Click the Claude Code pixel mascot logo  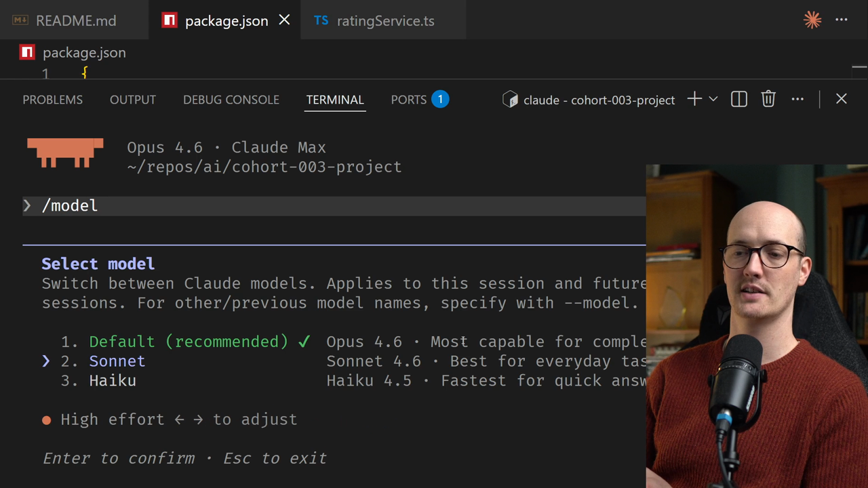pyautogui.click(x=65, y=152)
